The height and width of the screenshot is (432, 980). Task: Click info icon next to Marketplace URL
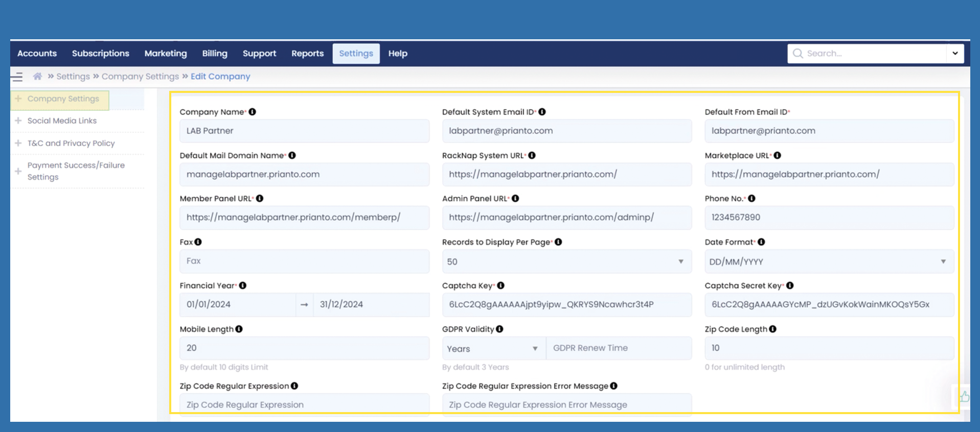778,155
